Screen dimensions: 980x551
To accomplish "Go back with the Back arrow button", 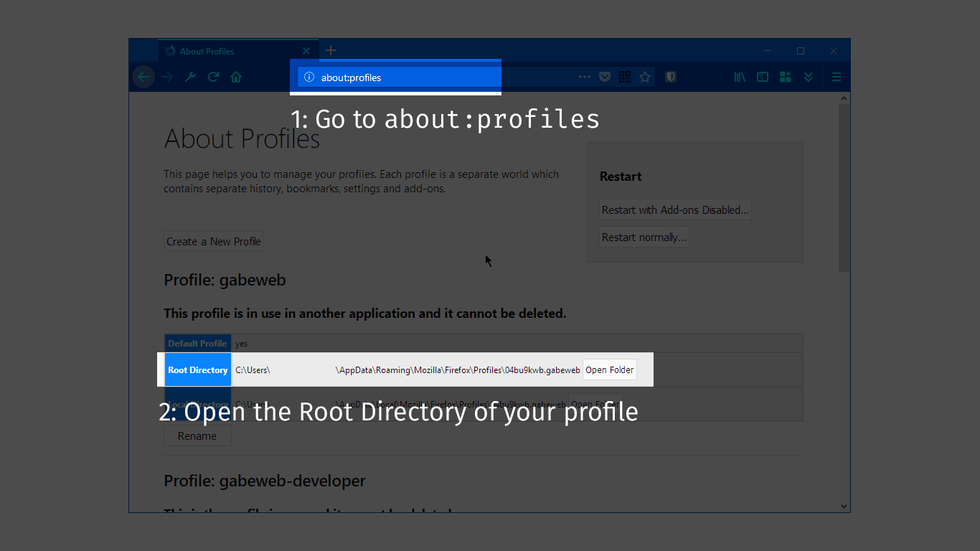I will coord(143,77).
